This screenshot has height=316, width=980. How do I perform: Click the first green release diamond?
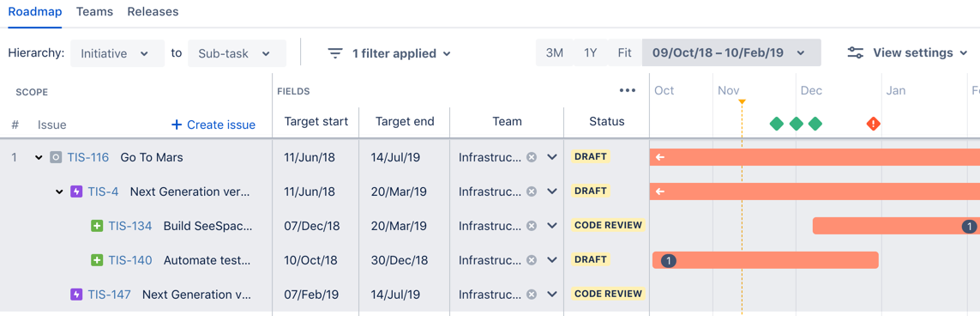[x=776, y=124]
